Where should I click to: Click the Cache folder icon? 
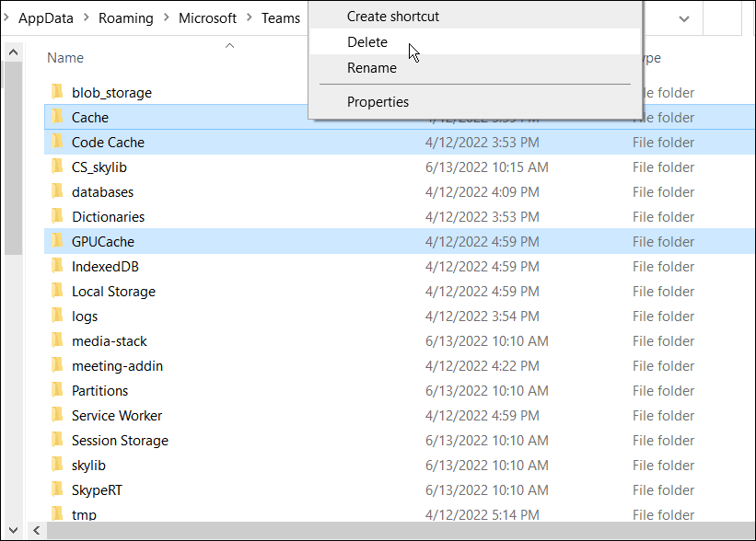pos(57,116)
